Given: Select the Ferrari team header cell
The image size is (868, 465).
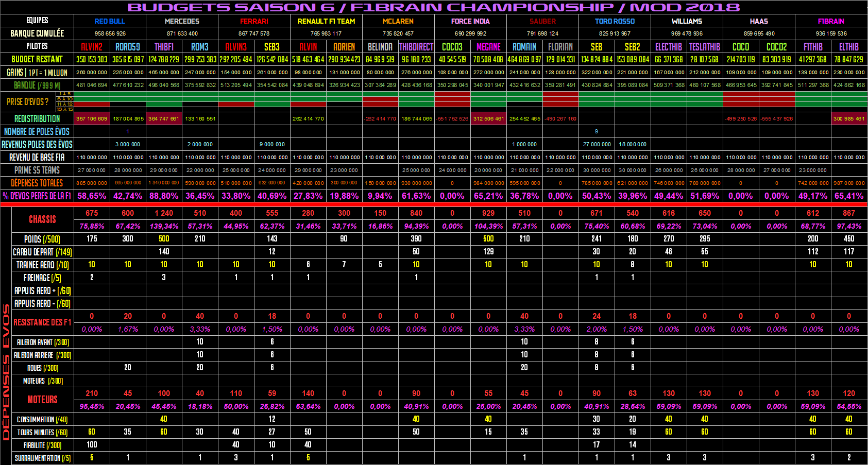Looking at the screenshot, I should (254, 21).
